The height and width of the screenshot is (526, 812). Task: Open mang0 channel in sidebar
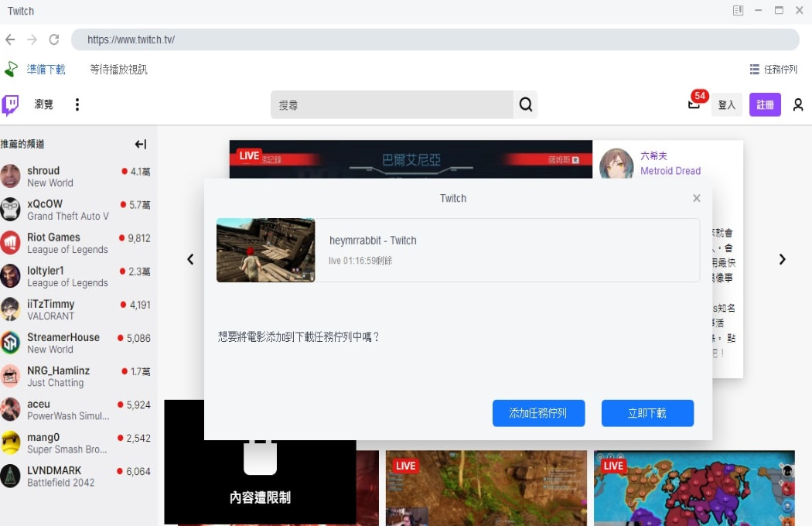click(77, 443)
